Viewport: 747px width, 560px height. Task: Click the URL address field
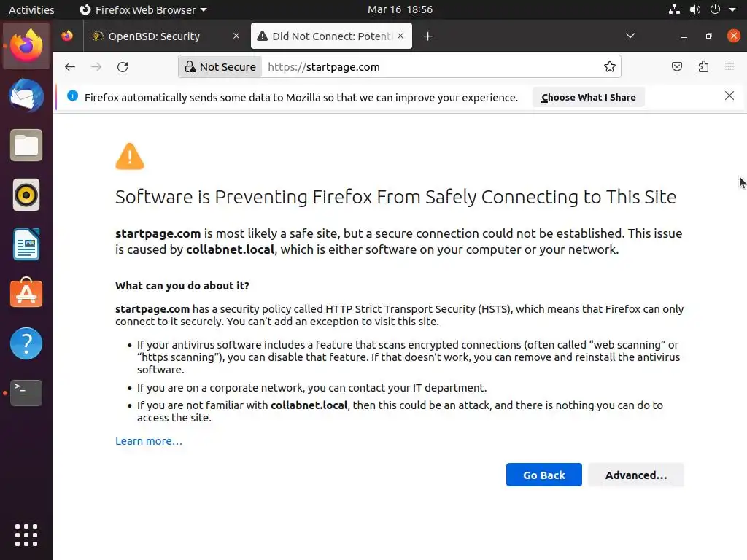(430, 66)
